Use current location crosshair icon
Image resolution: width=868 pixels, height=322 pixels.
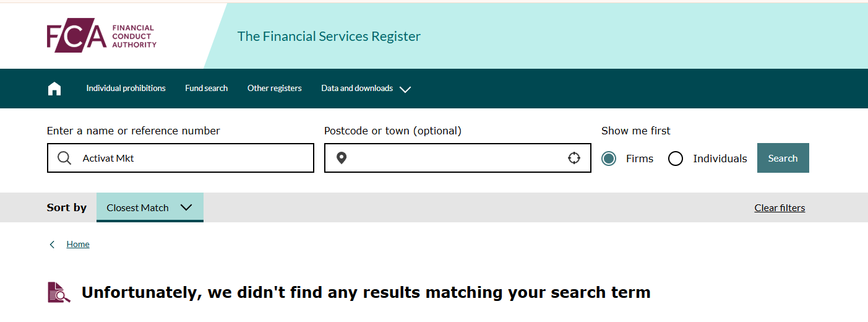click(574, 158)
